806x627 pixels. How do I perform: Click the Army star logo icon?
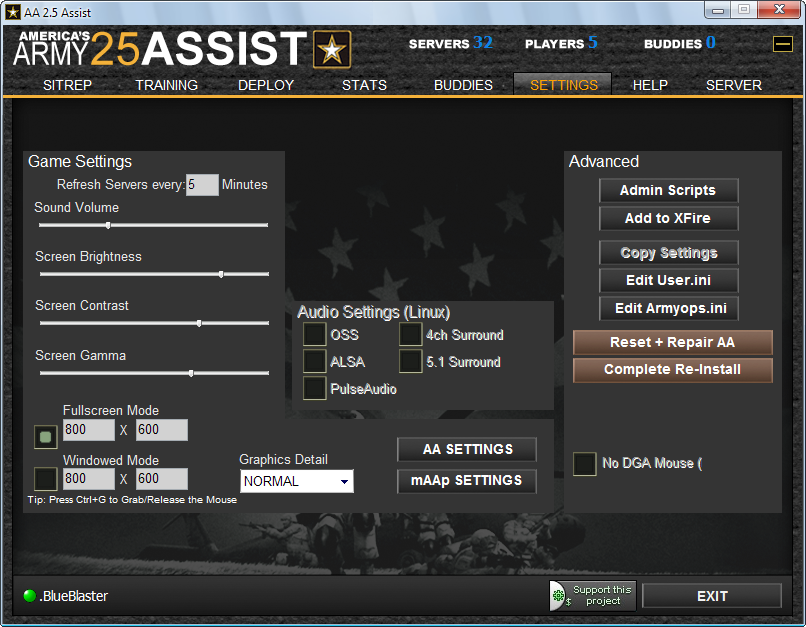[332, 49]
